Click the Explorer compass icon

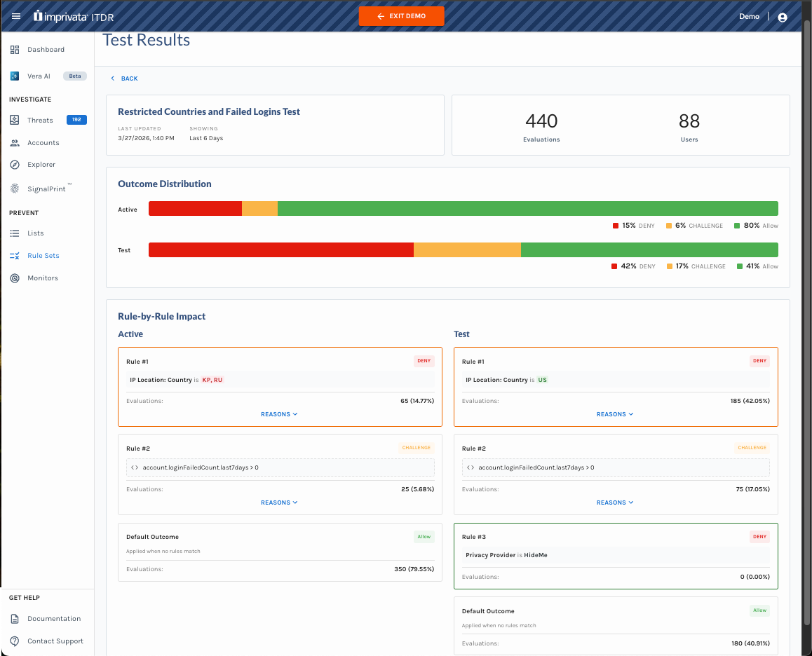click(15, 165)
